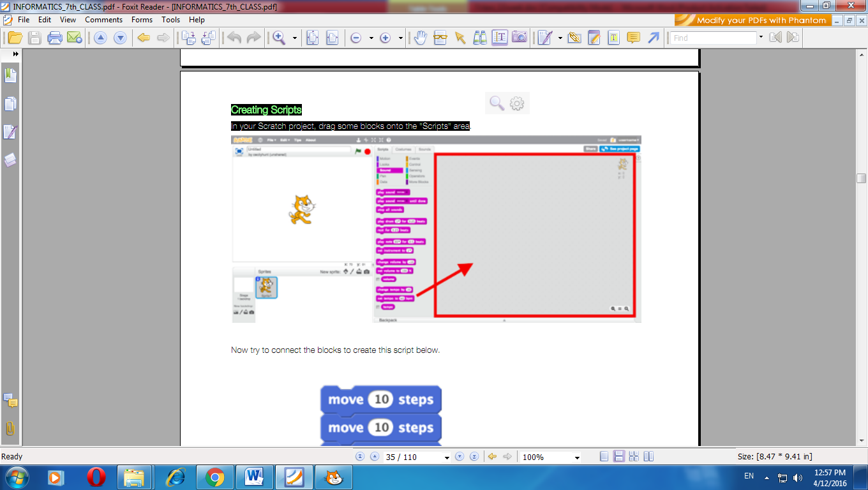Open the Scratch cat app in taskbar

pos(333,477)
